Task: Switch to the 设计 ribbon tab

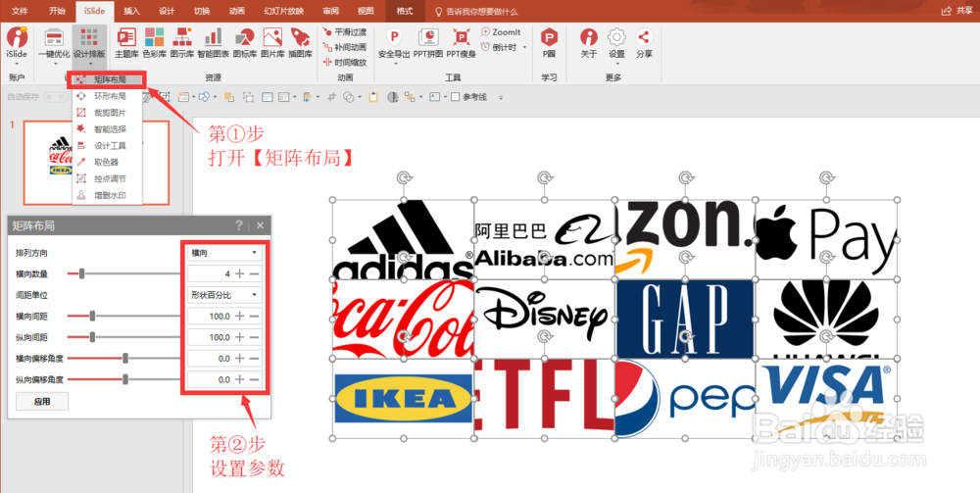Action: [167, 11]
